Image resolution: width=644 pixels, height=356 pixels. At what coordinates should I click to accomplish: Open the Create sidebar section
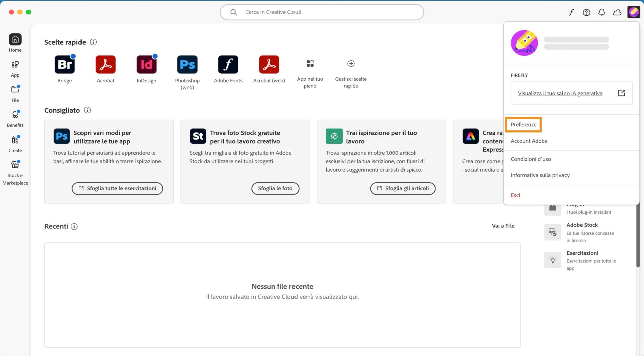(15, 143)
